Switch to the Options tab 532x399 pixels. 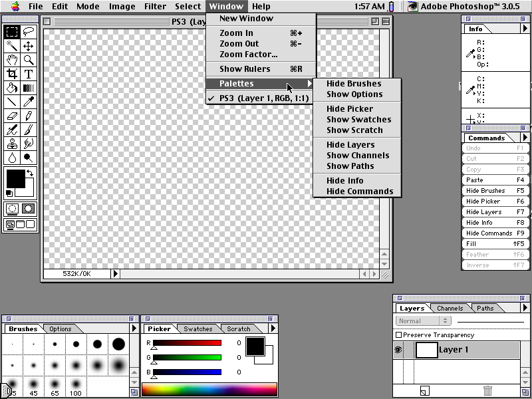(x=61, y=329)
